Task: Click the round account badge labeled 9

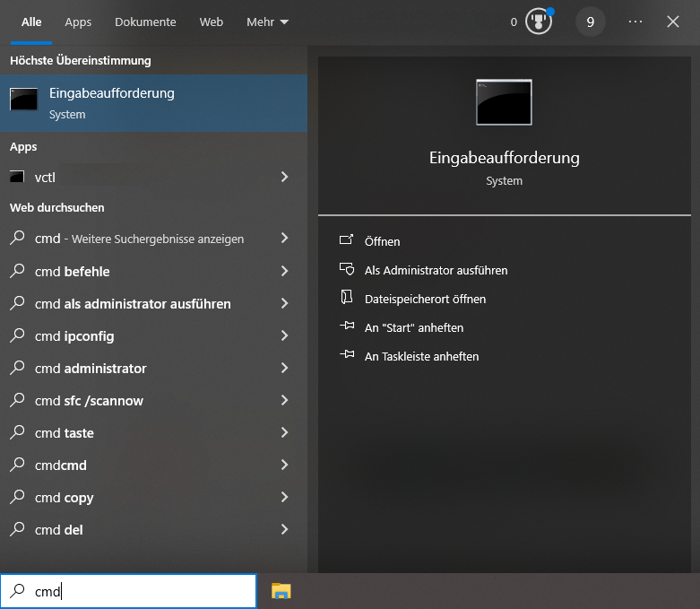Action: coord(590,22)
